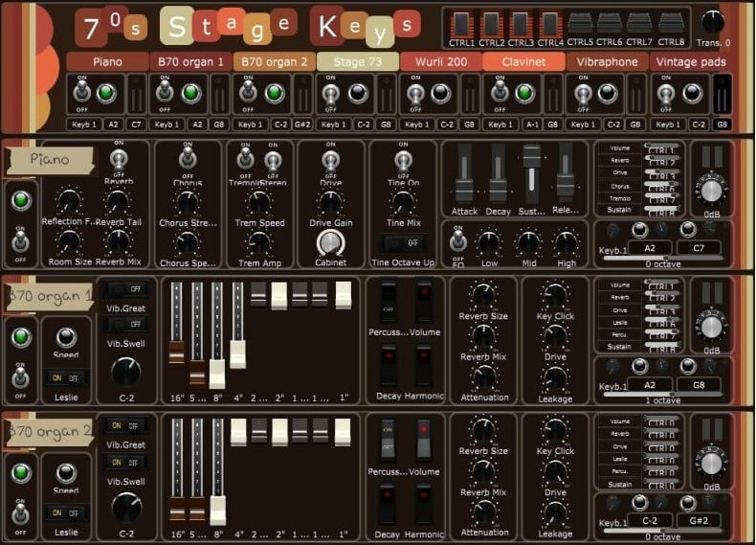Open Keyb 1 selector under Piano tab
The width and height of the screenshot is (756, 545).
tap(84, 125)
